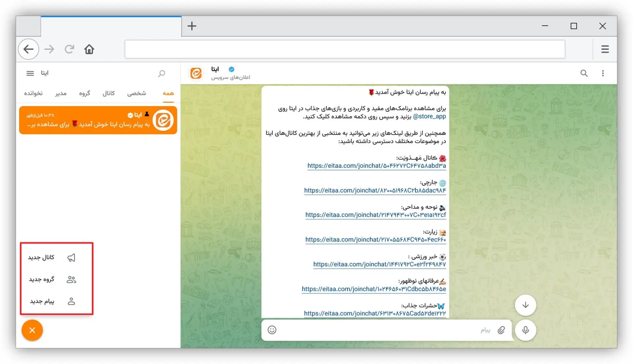Search chats with the sidebar magnifier icon

click(x=162, y=73)
